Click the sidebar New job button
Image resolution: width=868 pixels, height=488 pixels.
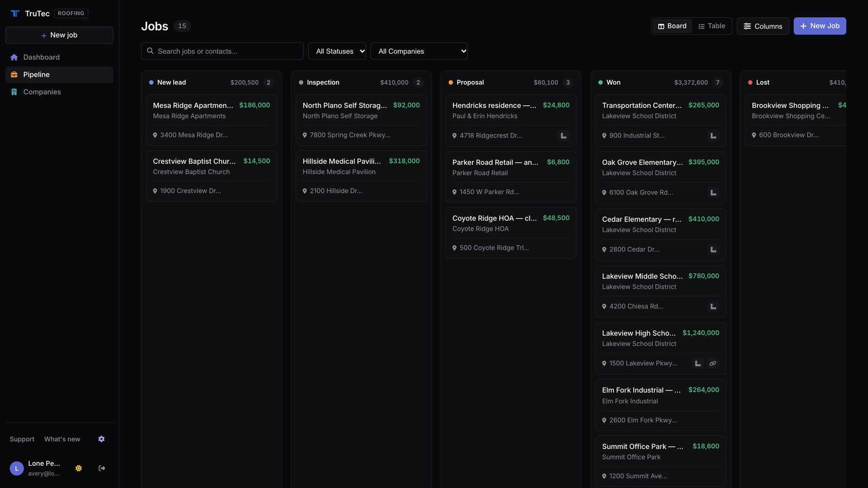pyautogui.click(x=59, y=35)
